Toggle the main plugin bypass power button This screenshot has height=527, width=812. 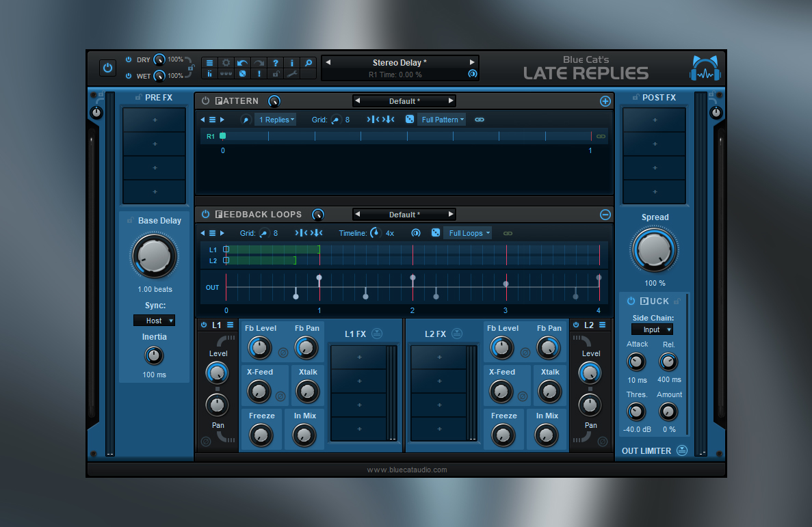(x=107, y=68)
